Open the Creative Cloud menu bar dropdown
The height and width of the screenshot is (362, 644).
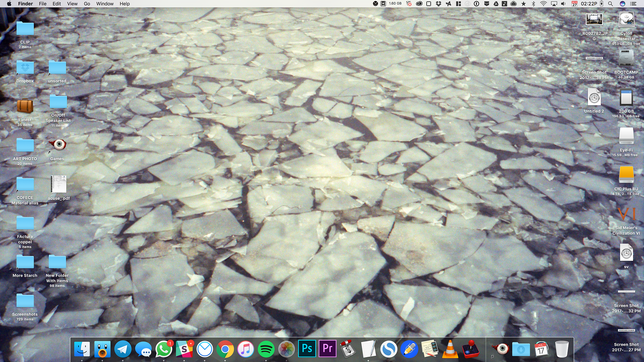pos(419,4)
